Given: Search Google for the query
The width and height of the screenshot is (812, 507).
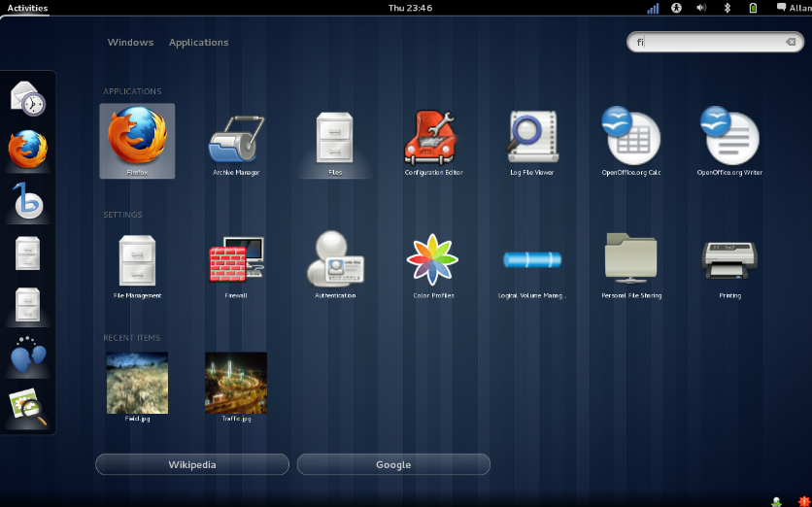Looking at the screenshot, I should point(393,464).
